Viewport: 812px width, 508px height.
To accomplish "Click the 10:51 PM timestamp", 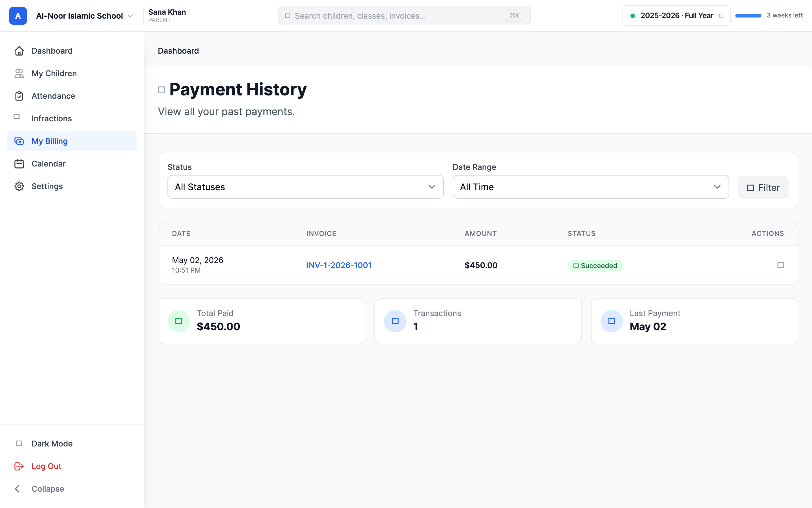I will tap(186, 270).
